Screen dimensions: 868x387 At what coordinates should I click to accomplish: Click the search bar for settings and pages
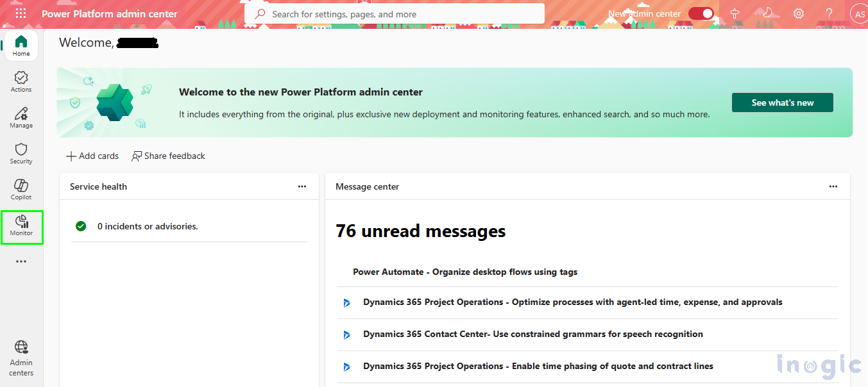click(x=394, y=13)
